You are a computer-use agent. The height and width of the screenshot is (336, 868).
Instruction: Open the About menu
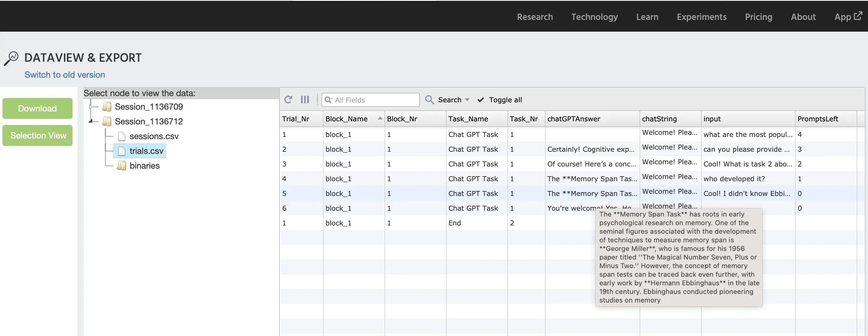pyautogui.click(x=803, y=17)
